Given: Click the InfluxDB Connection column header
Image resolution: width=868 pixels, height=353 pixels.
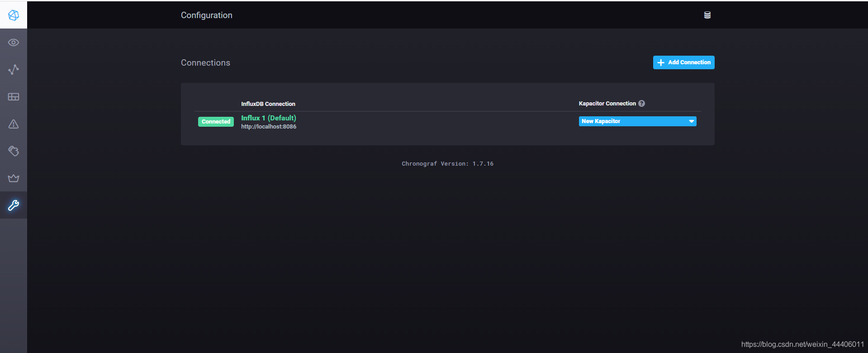Looking at the screenshot, I should 268,104.
